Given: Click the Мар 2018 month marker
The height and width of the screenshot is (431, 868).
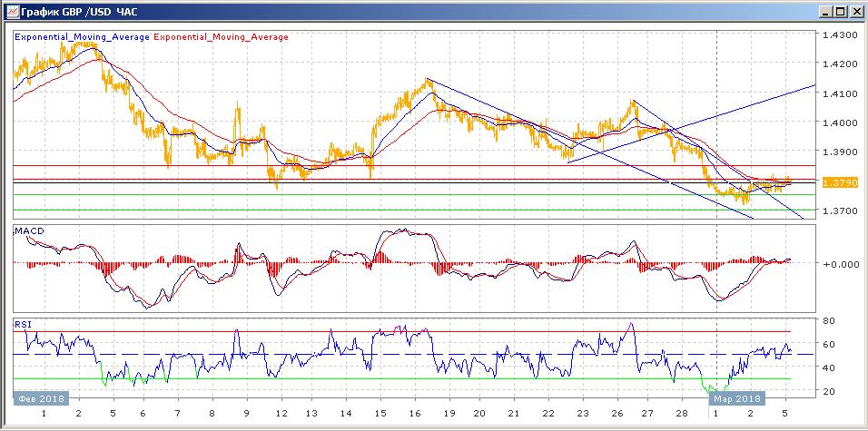Looking at the screenshot, I should (x=737, y=398).
